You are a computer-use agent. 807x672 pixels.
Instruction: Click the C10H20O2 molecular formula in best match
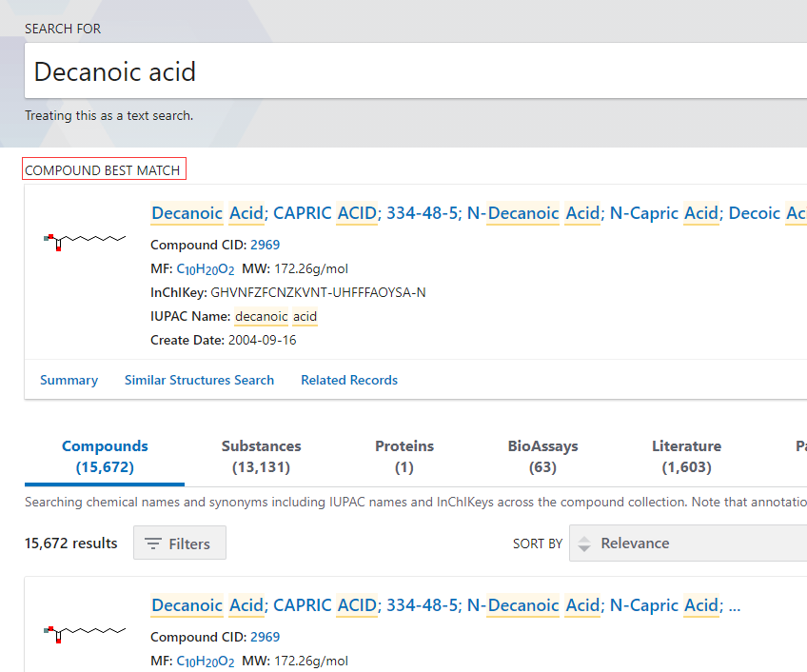206,268
